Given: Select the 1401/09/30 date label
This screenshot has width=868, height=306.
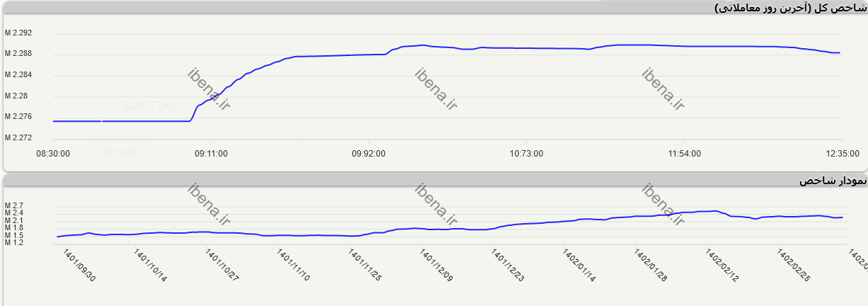Looking at the screenshot, I should 78,266.
